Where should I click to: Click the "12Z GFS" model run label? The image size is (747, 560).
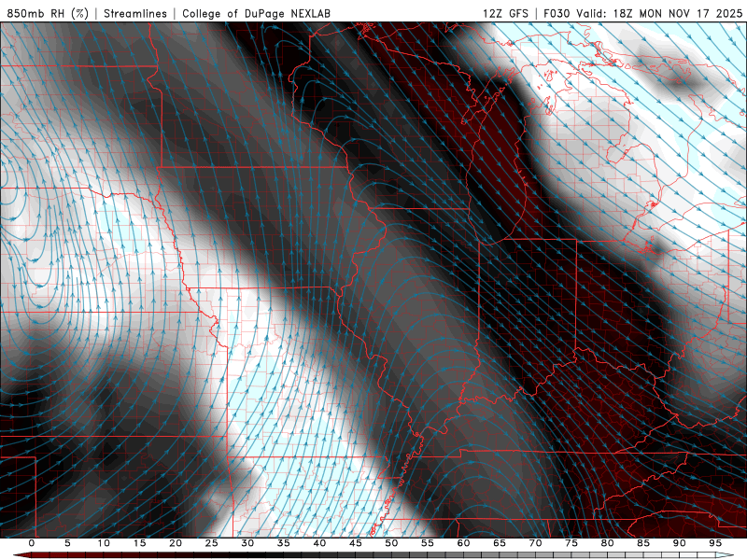[505, 13]
